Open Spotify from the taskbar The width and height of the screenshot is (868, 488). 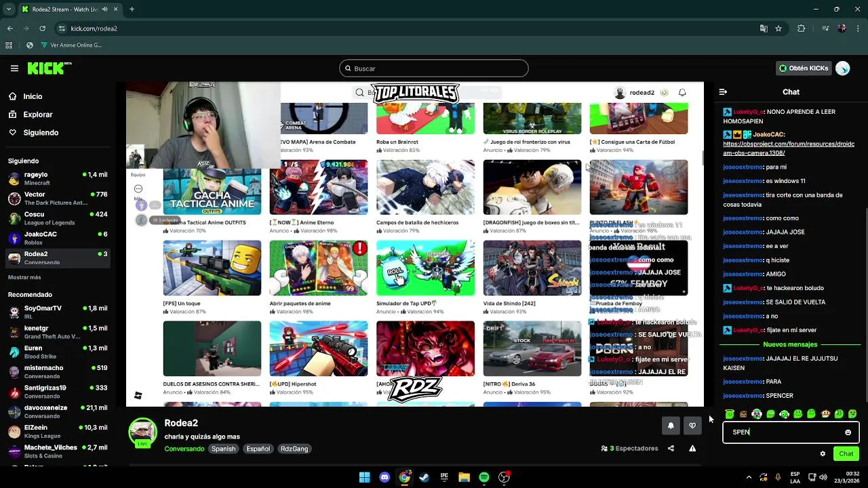point(484,477)
